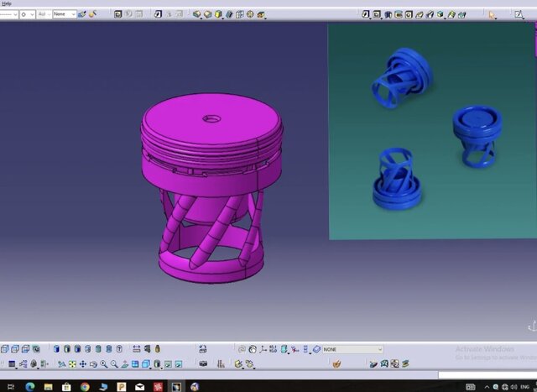The height and width of the screenshot is (392, 537).
Task: Open Microsoft Edge from the taskbar
Action: (x=29, y=386)
